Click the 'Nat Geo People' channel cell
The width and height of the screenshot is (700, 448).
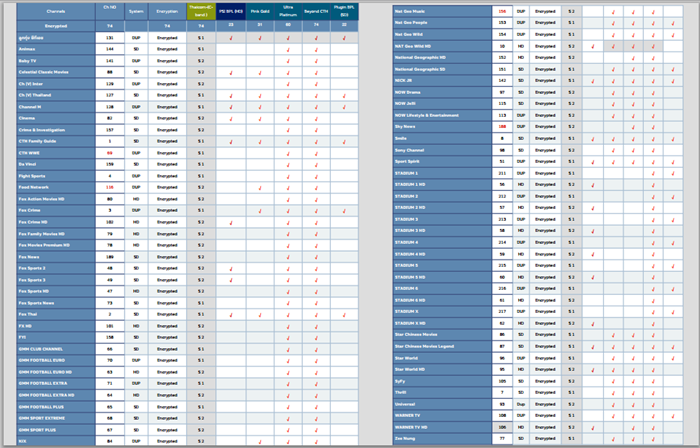[442, 22]
